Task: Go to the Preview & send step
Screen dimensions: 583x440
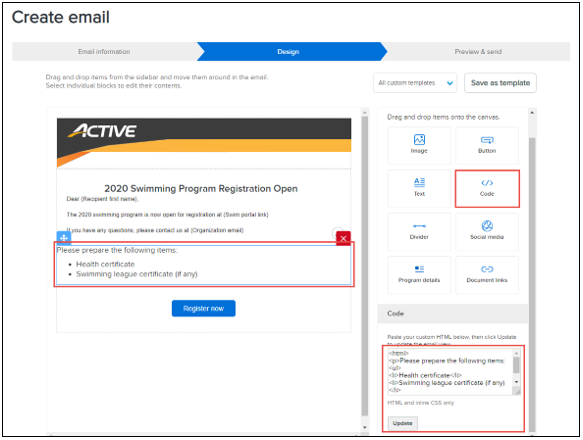Action: [x=478, y=51]
